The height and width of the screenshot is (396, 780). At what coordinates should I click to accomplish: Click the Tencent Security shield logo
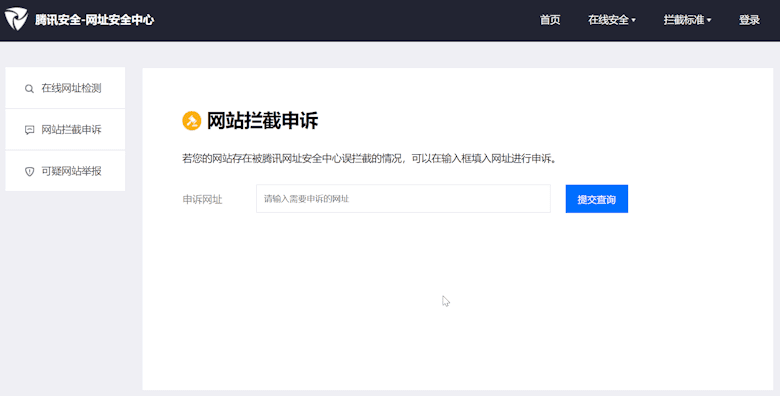(16, 19)
